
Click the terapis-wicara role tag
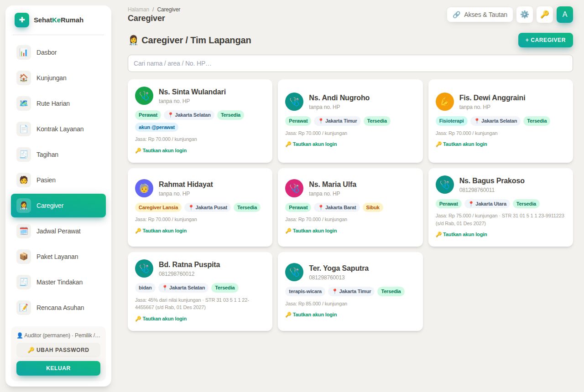305,291
